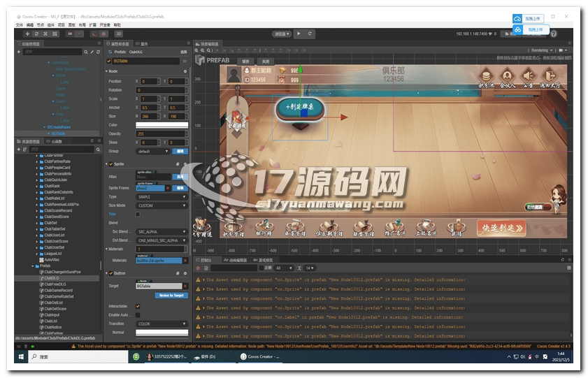
Task: Open the Type SIMPLE dropdown
Action: point(162,197)
